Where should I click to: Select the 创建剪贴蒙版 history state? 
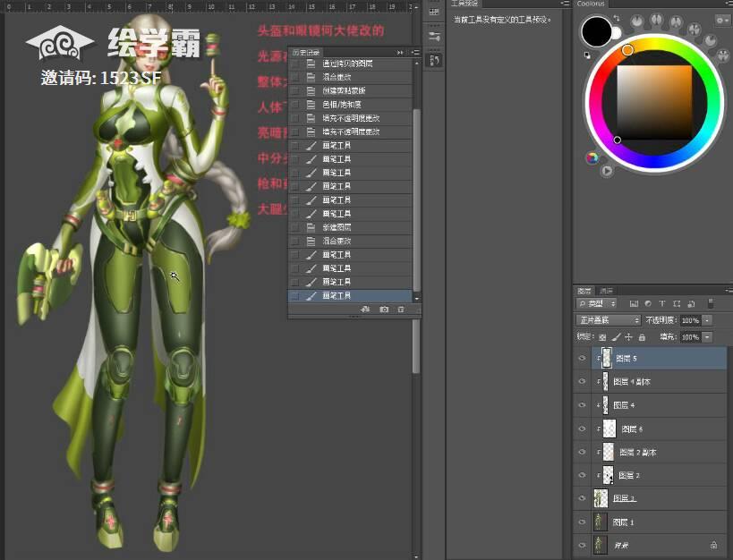coord(351,90)
